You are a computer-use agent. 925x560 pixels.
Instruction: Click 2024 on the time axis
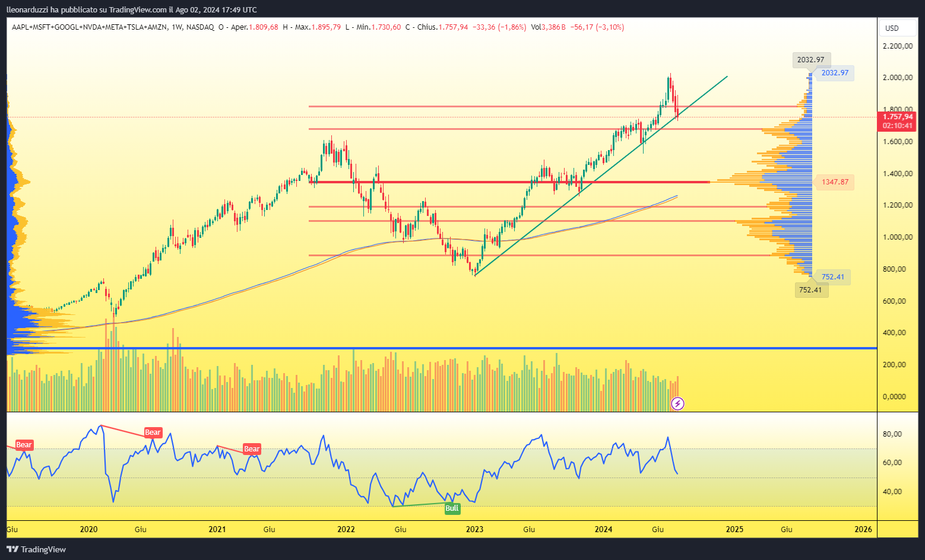point(604,529)
